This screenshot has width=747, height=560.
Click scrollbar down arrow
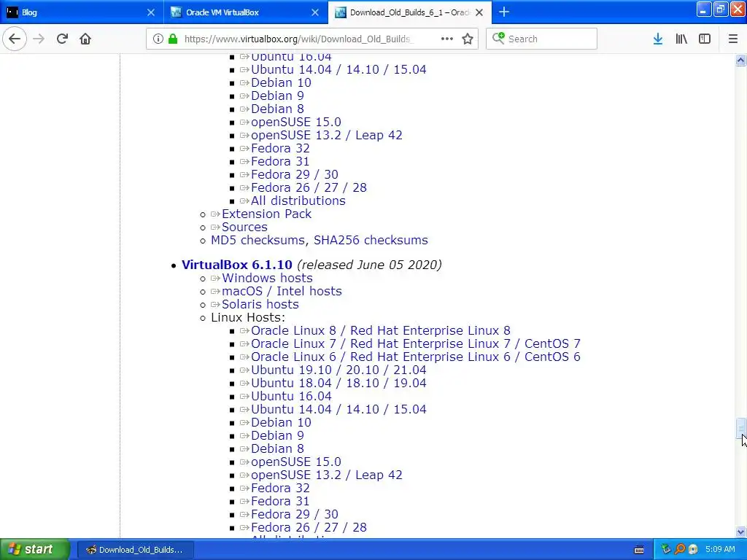(740, 532)
